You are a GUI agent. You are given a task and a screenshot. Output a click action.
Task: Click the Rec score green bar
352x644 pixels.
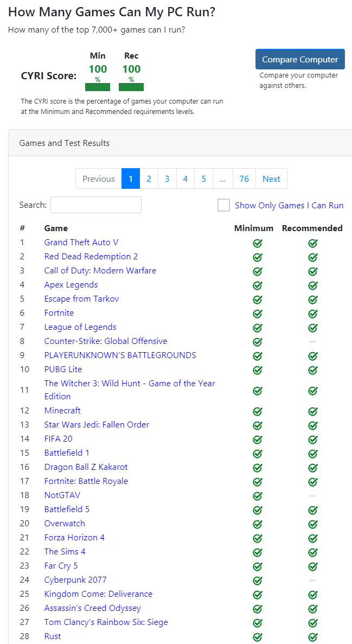(x=131, y=87)
